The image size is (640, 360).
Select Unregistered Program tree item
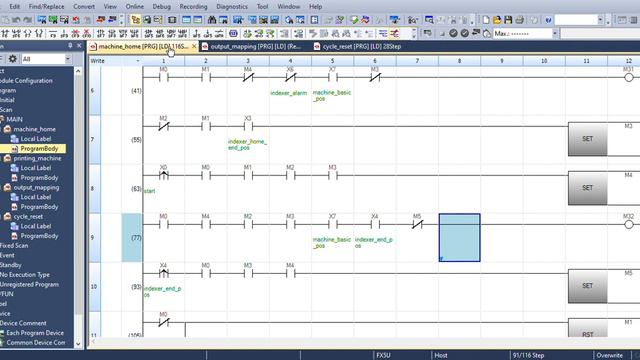[29, 284]
